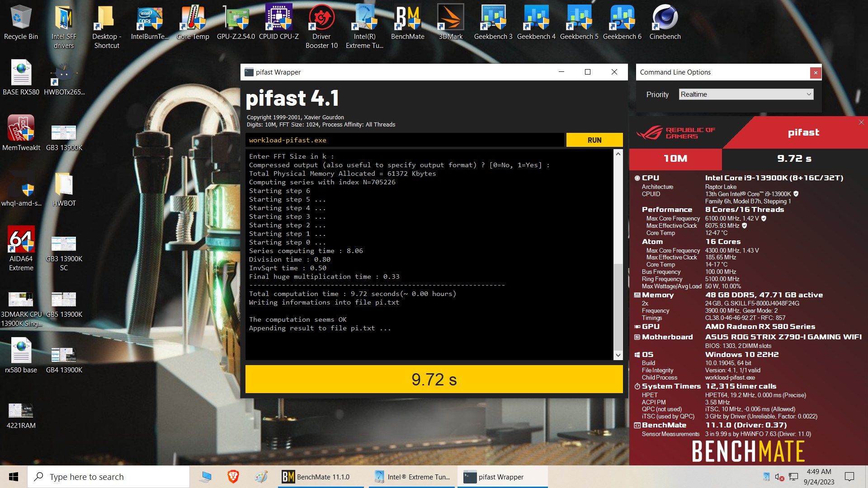Image resolution: width=868 pixels, height=488 pixels.
Task: Open the Windows Start menu
Action: point(14,477)
